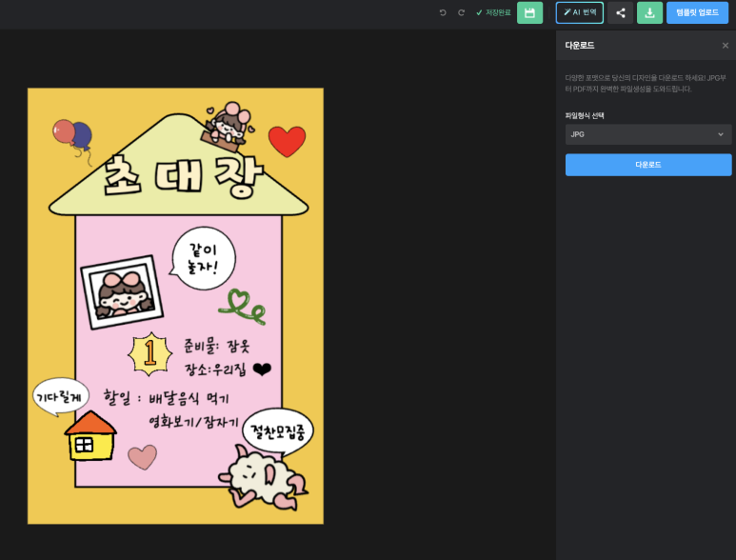Screen dimensions: 736x560
Task: Open the JPG file format dropdown
Action: pos(648,134)
